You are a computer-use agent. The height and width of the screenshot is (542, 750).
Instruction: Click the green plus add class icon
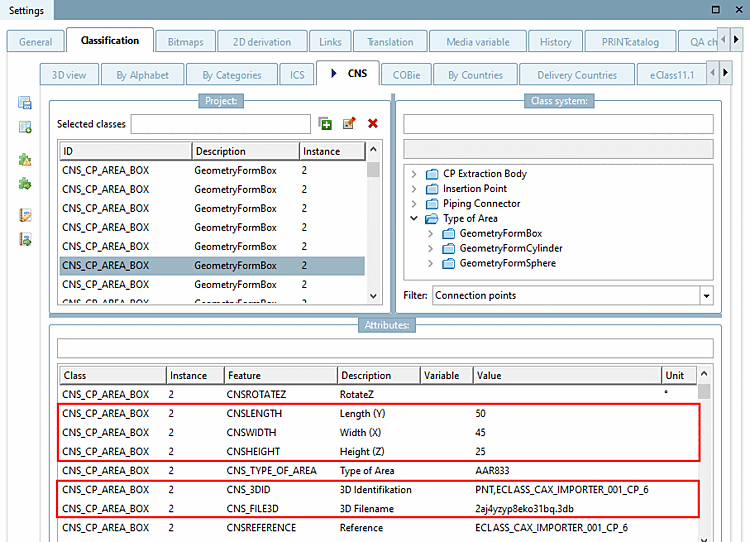click(325, 124)
